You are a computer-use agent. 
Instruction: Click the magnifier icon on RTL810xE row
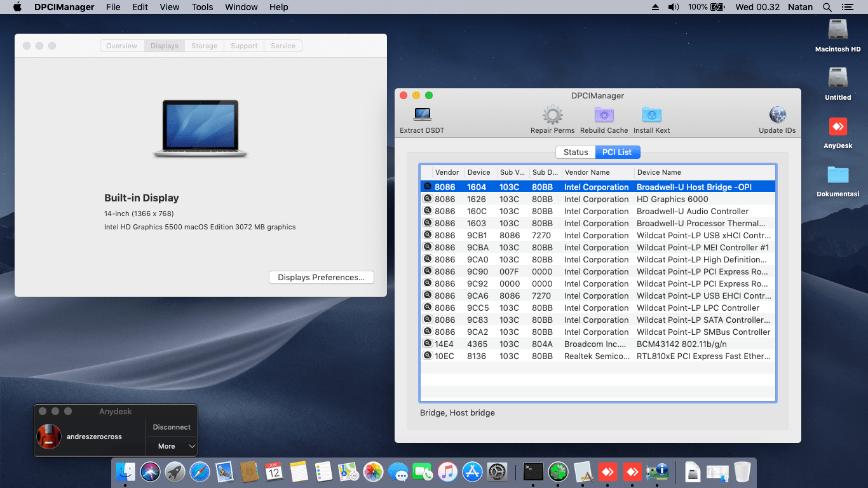pyautogui.click(x=428, y=356)
